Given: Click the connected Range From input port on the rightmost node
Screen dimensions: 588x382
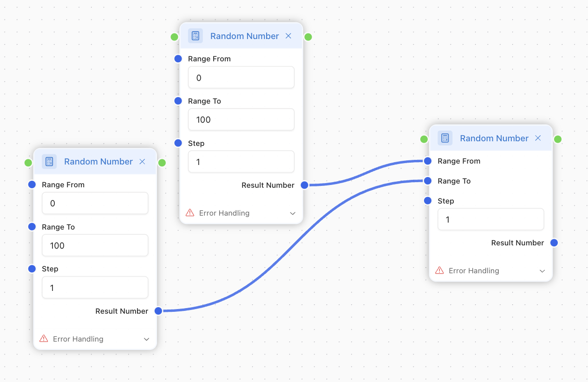Looking at the screenshot, I should point(427,161).
